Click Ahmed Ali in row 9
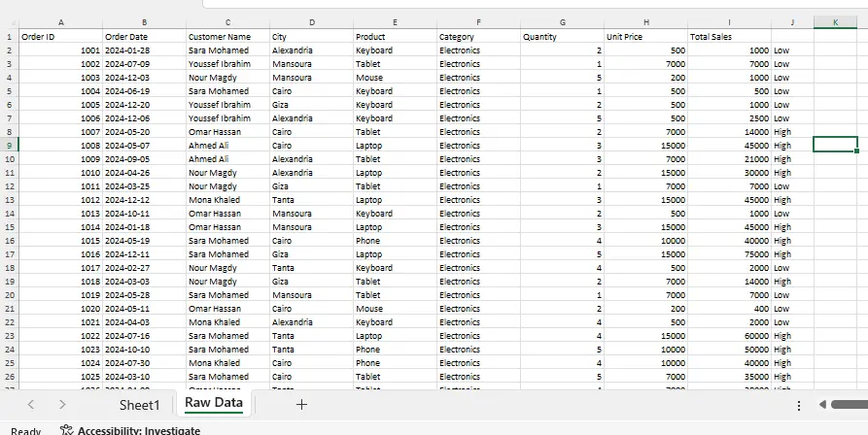The width and height of the screenshot is (868, 435). 228,146
